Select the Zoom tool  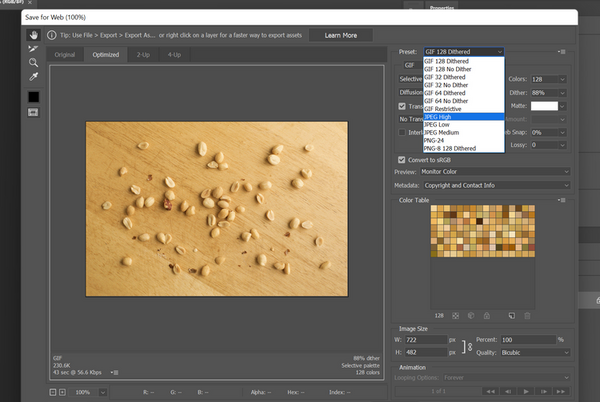(x=33, y=62)
